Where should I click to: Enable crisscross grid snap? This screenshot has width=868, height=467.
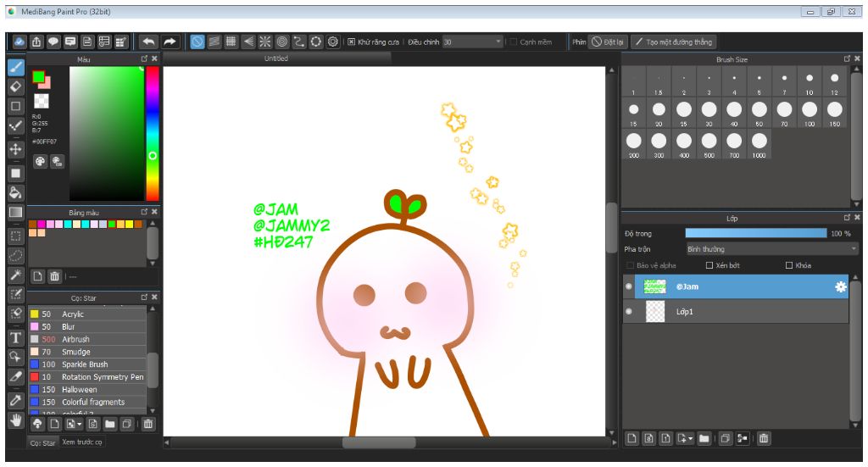231,42
